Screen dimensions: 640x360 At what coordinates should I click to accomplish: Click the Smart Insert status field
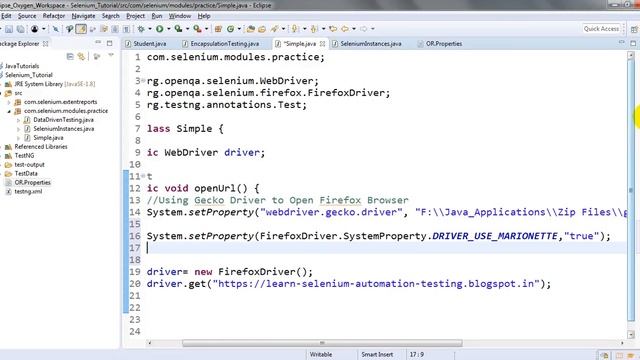[x=377, y=355]
